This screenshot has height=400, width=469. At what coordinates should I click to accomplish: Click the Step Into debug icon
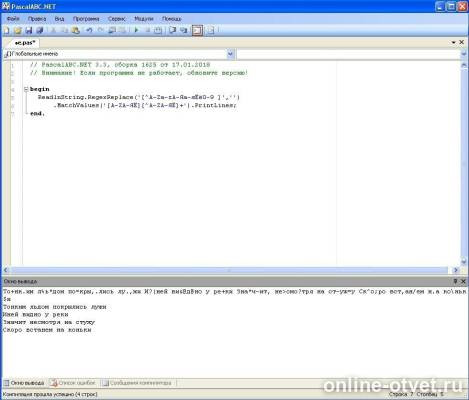click(x=172, y=31)
